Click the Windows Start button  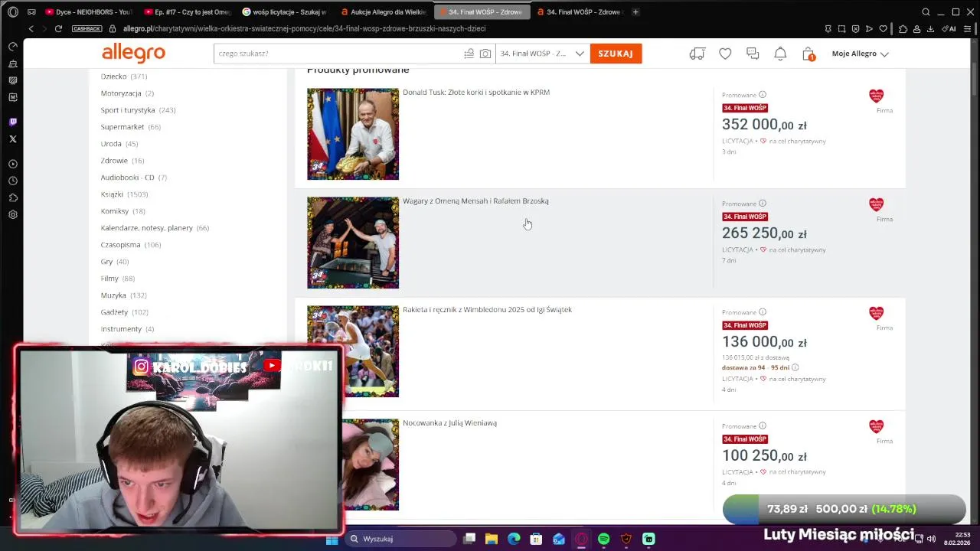[x=332, y=539]
